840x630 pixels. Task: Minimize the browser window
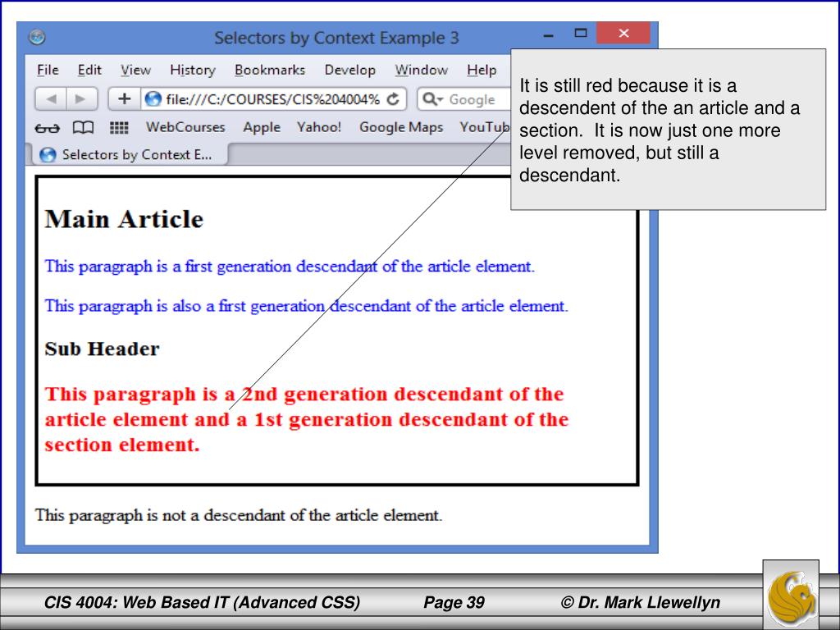coord(548,36)
